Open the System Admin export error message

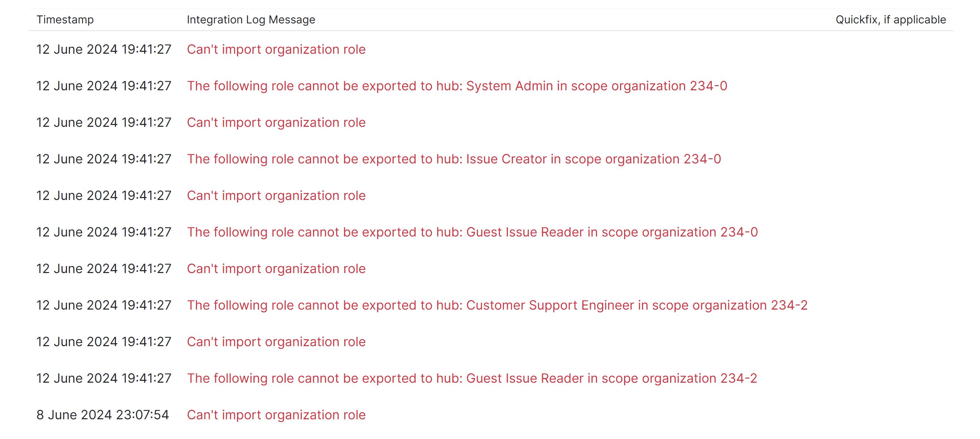tap(457, 86)
